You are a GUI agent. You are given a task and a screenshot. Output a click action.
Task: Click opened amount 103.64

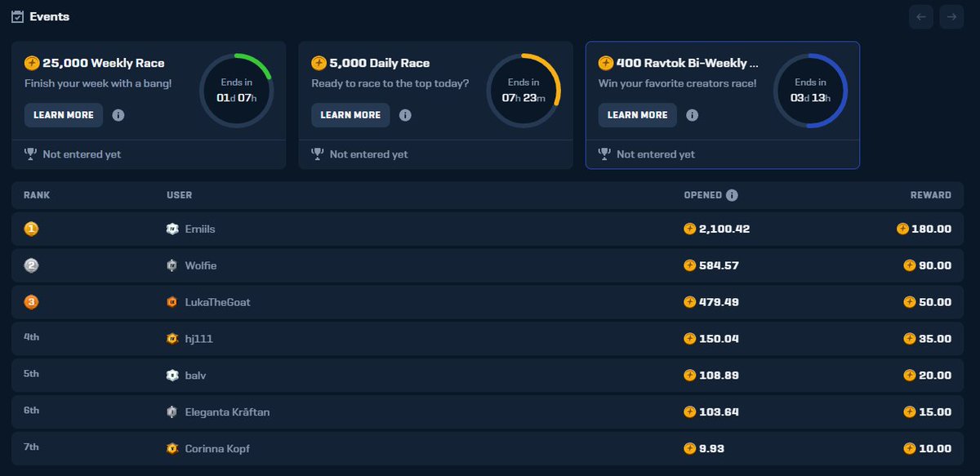coord(719,412)
